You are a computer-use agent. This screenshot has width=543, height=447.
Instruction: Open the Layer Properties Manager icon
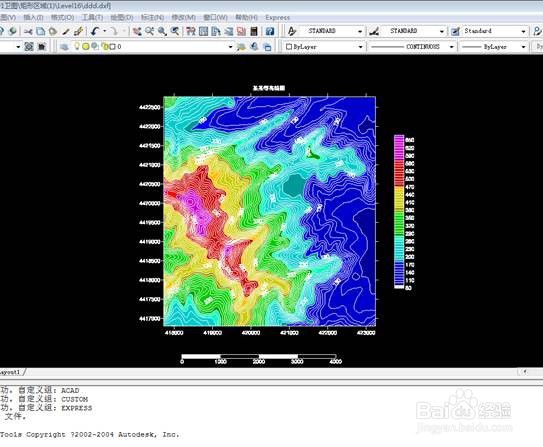64,46
